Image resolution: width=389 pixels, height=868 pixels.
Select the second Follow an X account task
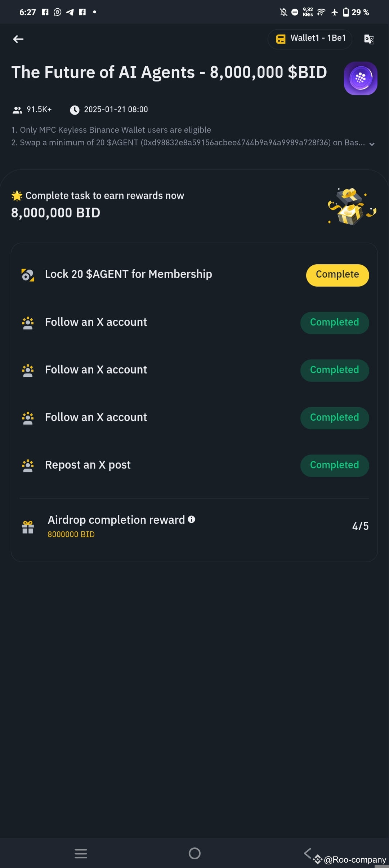(96, 370)
